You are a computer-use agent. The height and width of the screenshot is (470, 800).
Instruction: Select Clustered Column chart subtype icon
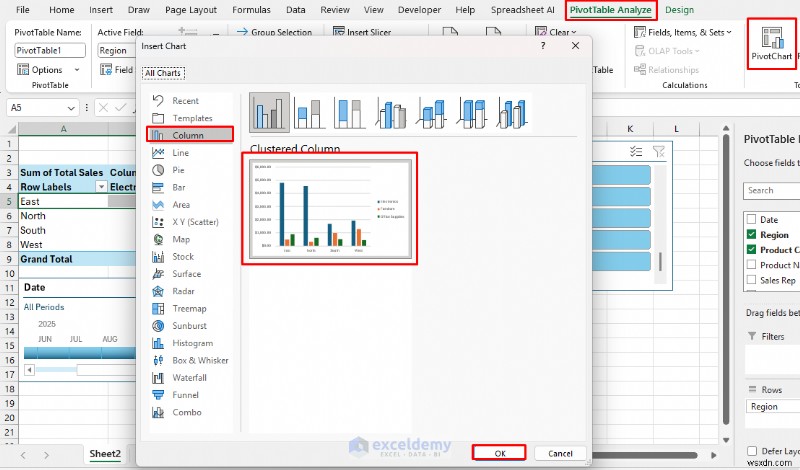269,112
